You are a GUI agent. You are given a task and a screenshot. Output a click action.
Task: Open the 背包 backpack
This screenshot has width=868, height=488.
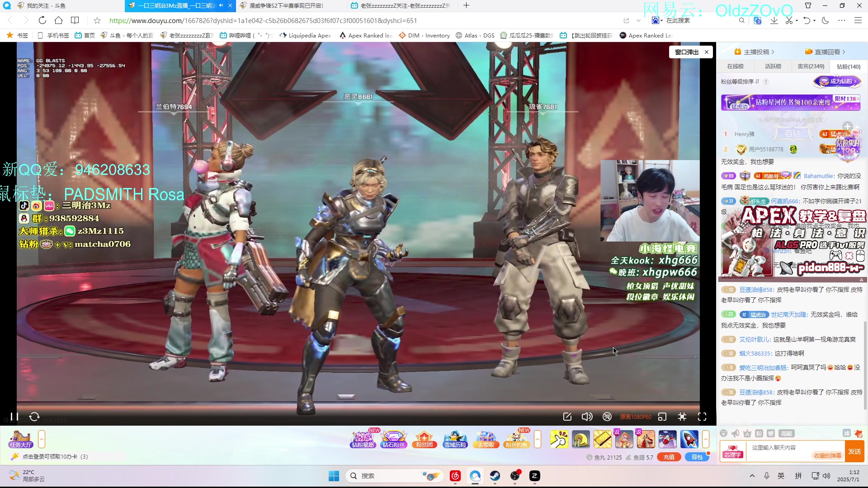[697, 457]
